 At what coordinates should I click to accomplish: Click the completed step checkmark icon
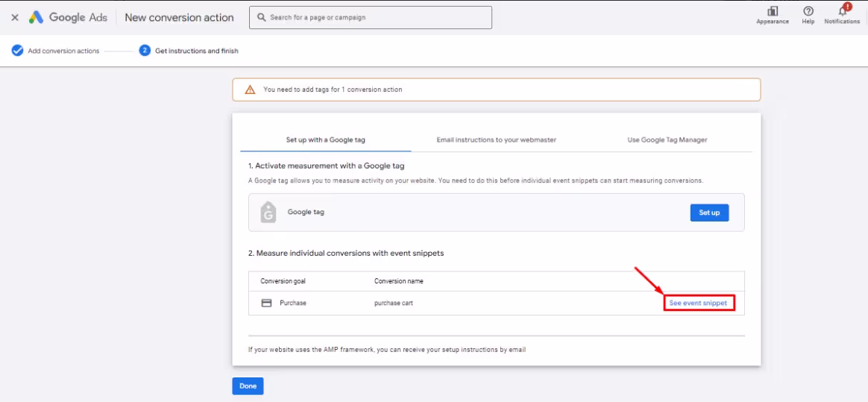(x=18, y=51)
